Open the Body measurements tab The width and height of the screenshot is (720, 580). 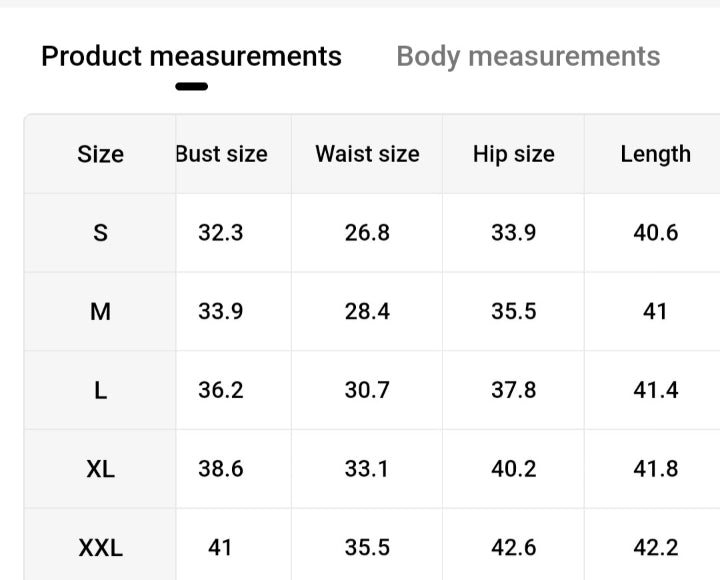528,56
